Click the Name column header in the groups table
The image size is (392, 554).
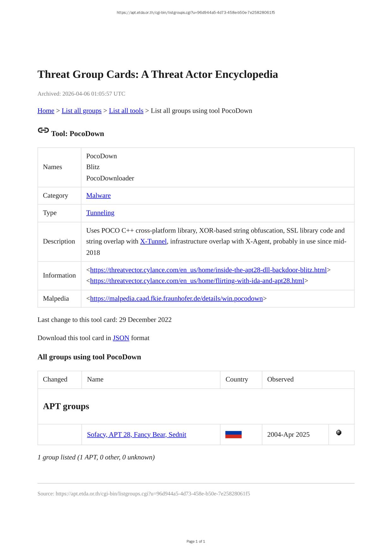coord(95,379)
